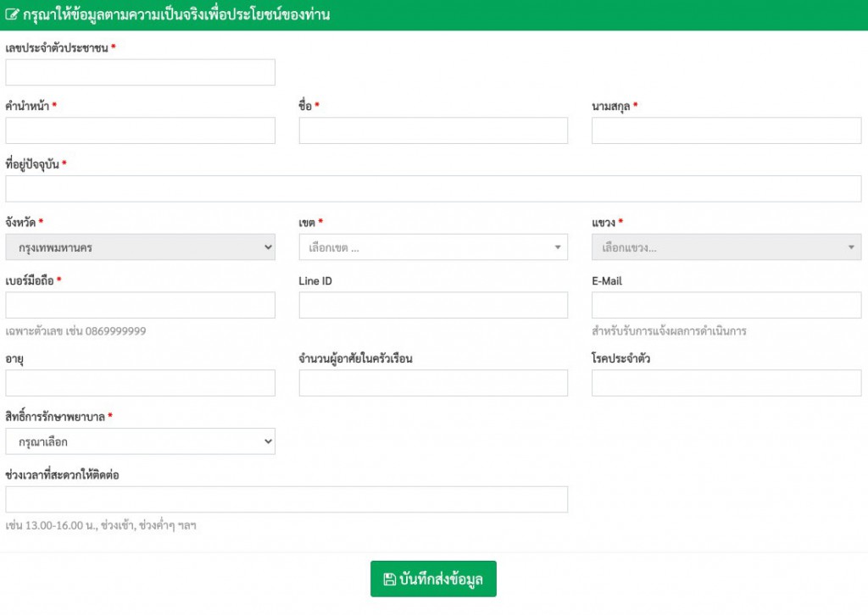Click the save icon on submit button

[x=389, y=579]
